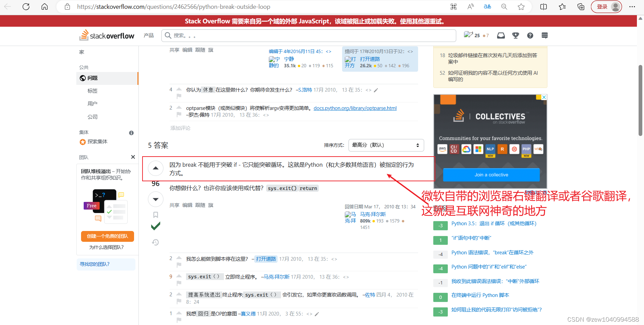This screenshot has width=644, height=325.
Task: Open the answer revision history clock icon
Action: [155, 242]
